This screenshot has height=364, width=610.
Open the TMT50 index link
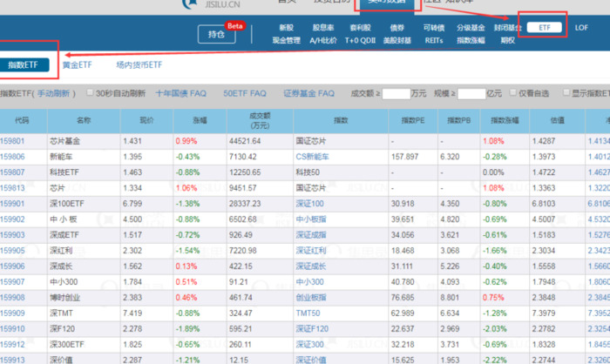tap(308, 313)
